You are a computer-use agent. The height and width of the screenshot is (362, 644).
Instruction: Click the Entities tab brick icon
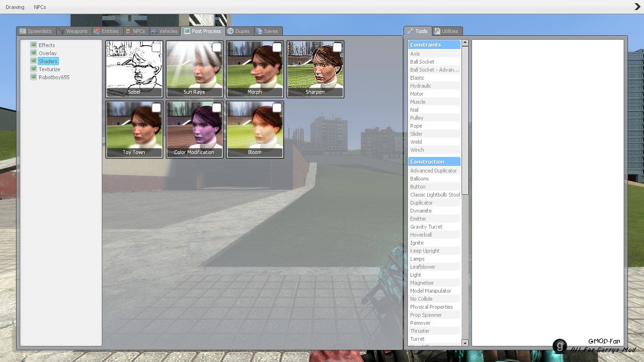point(98,31)
